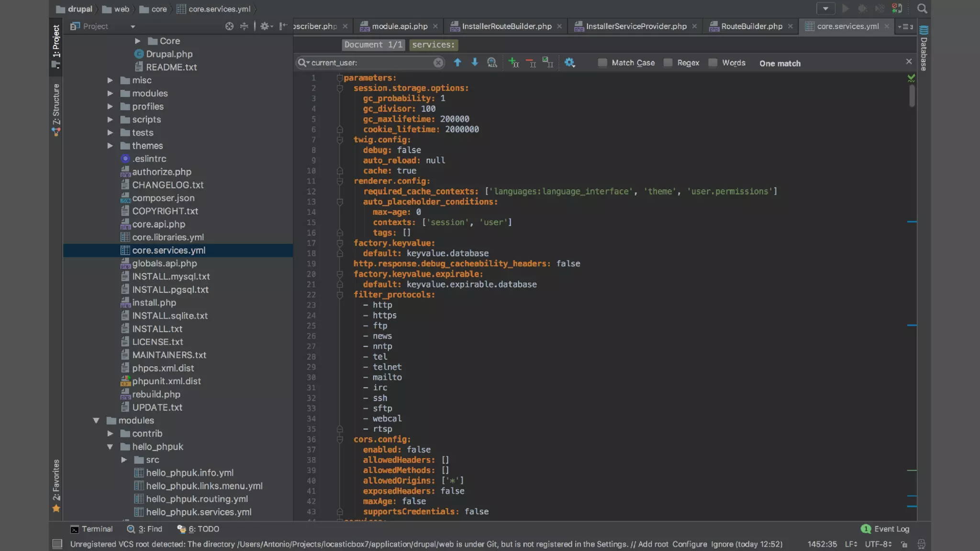Enable the Match Case checkbox
This screenshot has height=551, width=980.
[x=602, y=63]
